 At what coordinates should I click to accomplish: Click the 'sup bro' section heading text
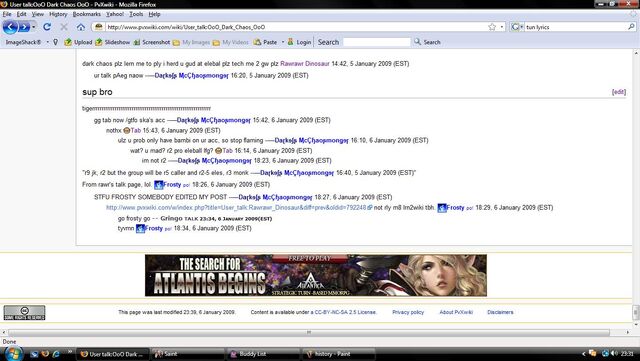pos(97,92)
